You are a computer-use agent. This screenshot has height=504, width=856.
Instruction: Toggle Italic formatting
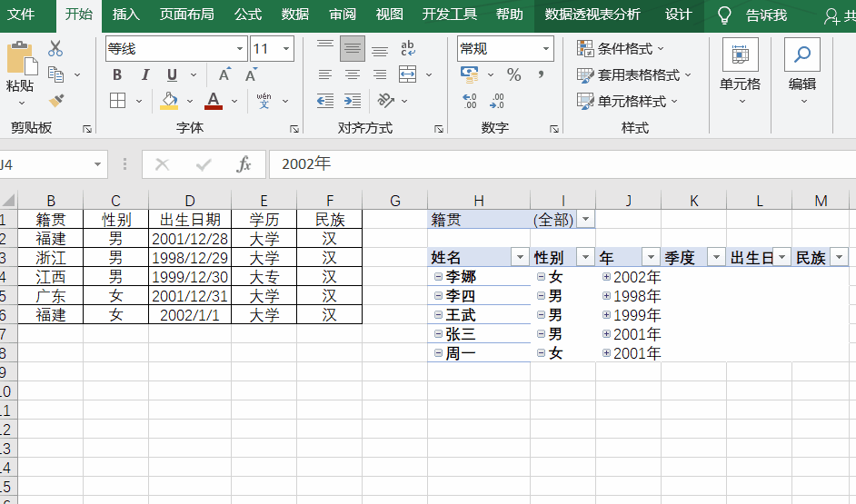point(145,74)
